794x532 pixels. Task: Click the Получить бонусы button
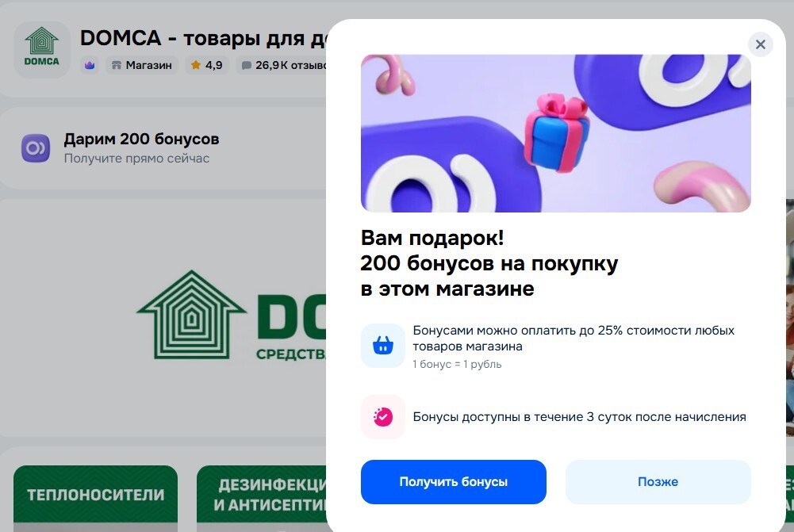[x=453, y=482]
